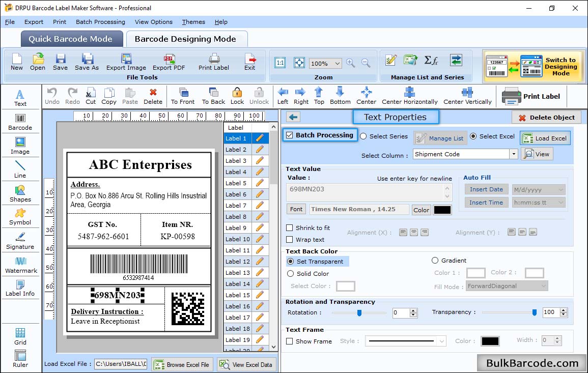Uncheck the Batch Processing checkbox

(290, 135)
